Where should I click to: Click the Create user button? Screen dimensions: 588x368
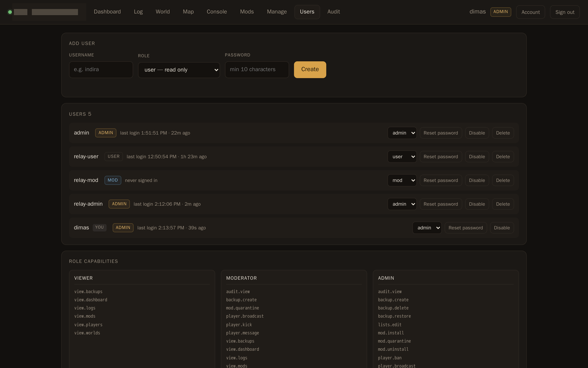click(x=310, y=70)
